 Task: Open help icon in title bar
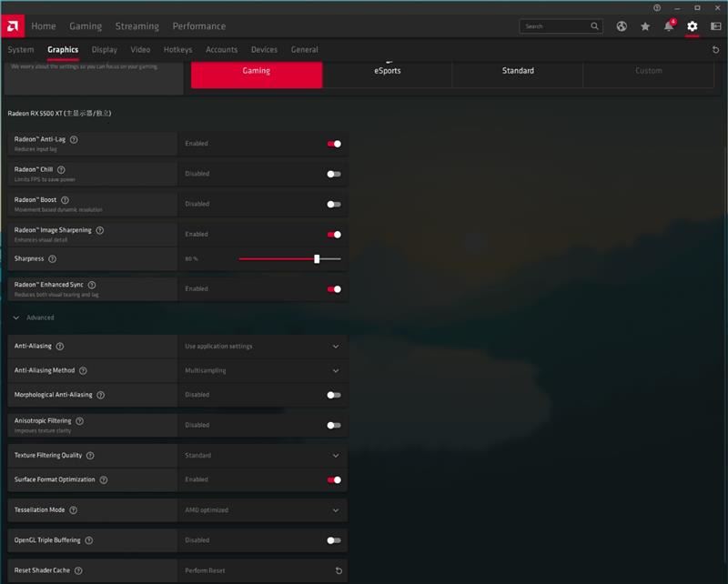point(657,8)
